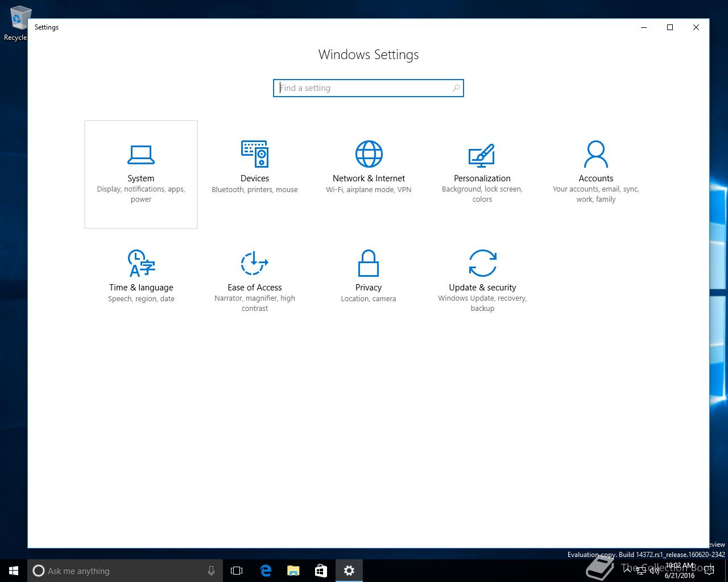The width and height of the screenshot is (728, 582).
Task: Open the System settings laptop icon
Action: coord(141,154)
